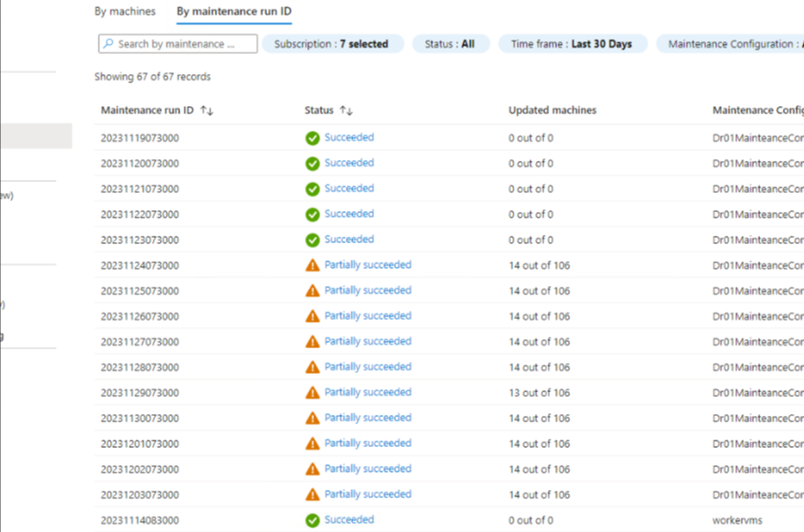Image resolution: width=804 pixels, height=532 pixels.
Task: Open the Subscription: 7 selected filter
Action: pyautogui.click(x=331, y=44)
